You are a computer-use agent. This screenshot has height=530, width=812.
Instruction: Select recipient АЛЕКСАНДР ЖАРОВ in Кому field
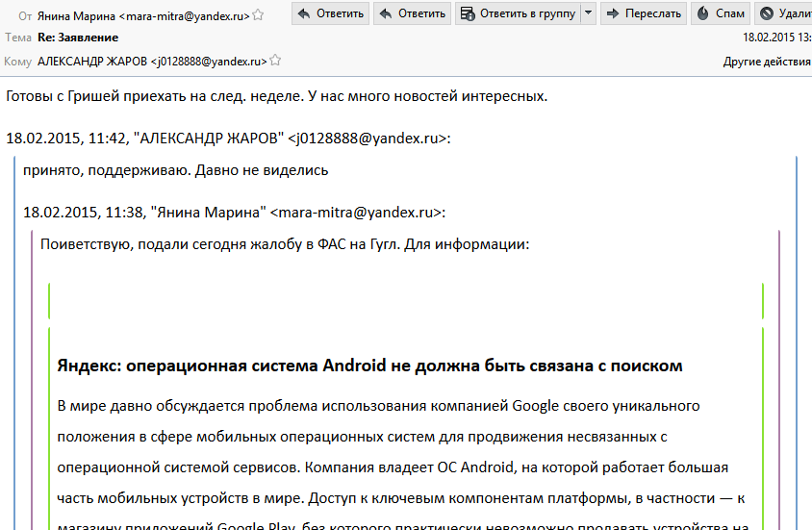[x=152, y=61]
